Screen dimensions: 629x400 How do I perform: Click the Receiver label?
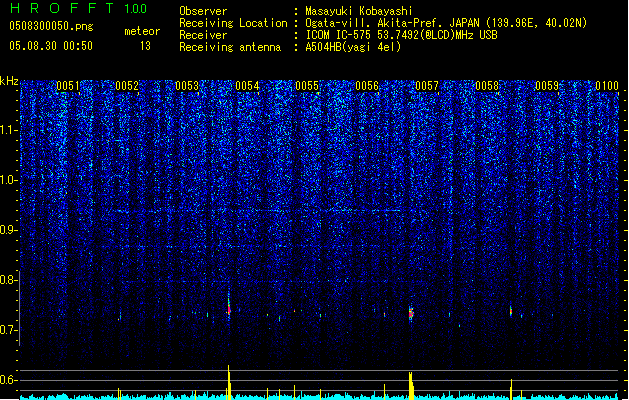coord(203,35)
